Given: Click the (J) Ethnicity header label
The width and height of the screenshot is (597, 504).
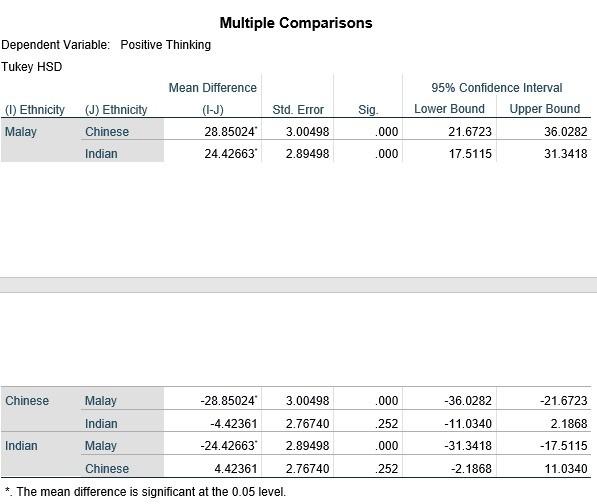Looking at the screenshot, I should 116,110.
